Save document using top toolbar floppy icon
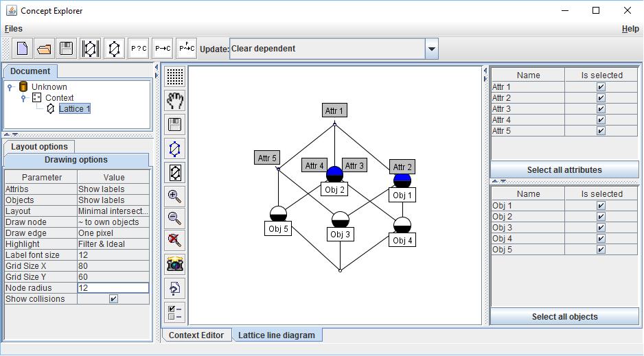644x356 pixels. click(66, 49)
